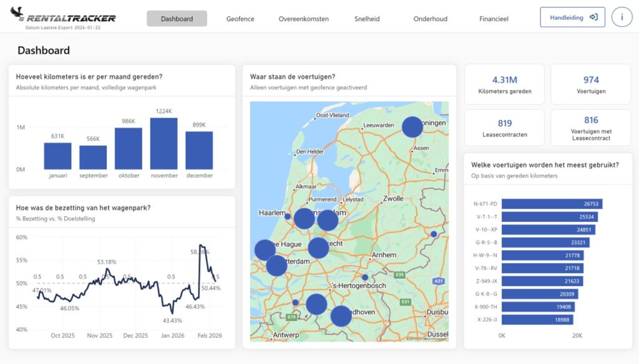Switch to the Geofence tab
Screen dimensions: 639x364
[x=240, y=19]
